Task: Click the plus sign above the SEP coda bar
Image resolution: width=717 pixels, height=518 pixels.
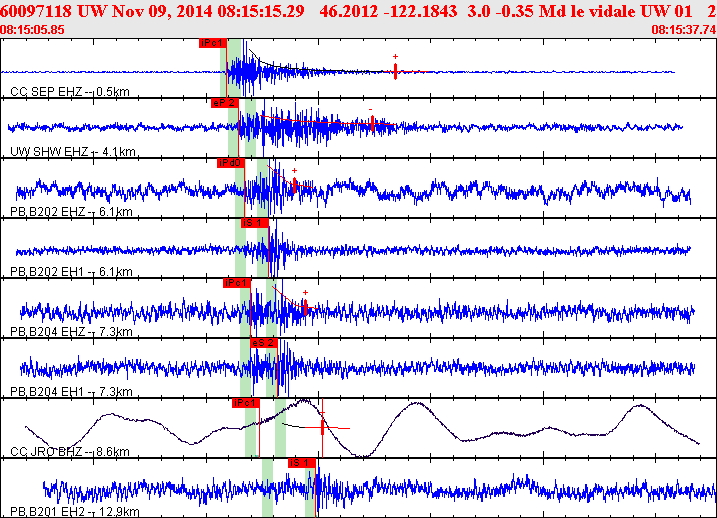Action: click(x=396, y=57)
